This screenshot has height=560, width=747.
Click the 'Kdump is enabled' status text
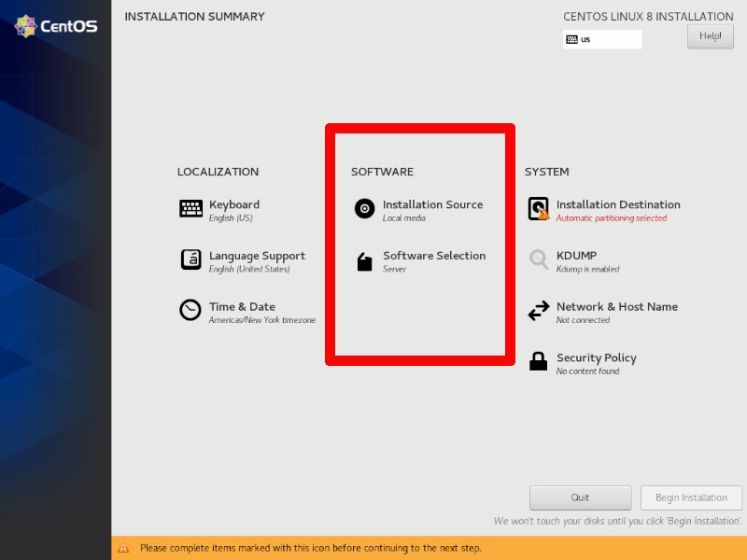pyautogui.click(x=586, y=270)
